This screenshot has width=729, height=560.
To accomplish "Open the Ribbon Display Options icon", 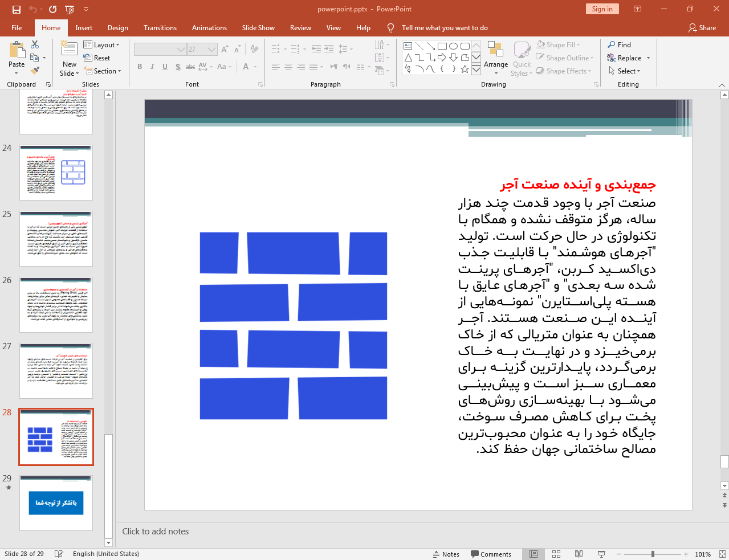I will click(638, 9).
